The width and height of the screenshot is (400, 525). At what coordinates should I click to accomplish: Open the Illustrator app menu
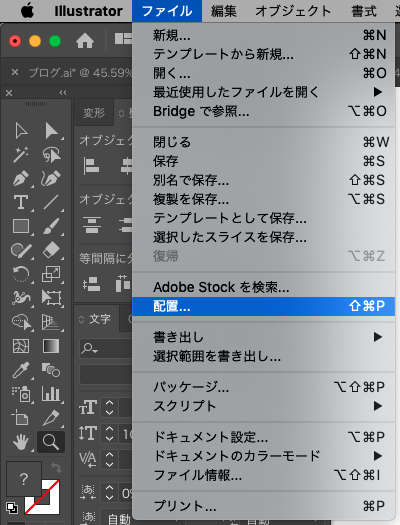[88, 11]
